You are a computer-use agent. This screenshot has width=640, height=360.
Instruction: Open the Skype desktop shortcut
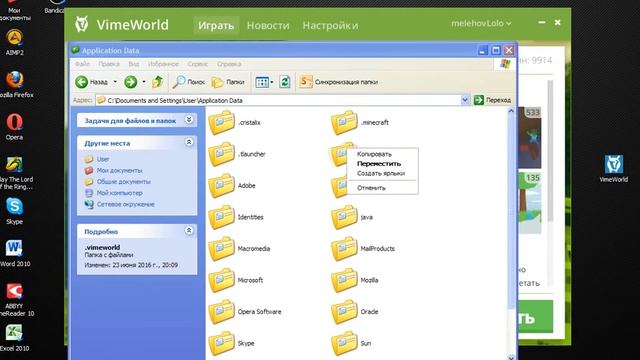[14, 211]
